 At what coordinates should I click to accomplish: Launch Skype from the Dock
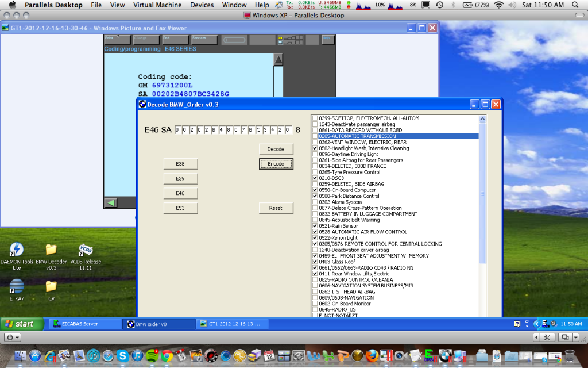click(x=123, y=355)
